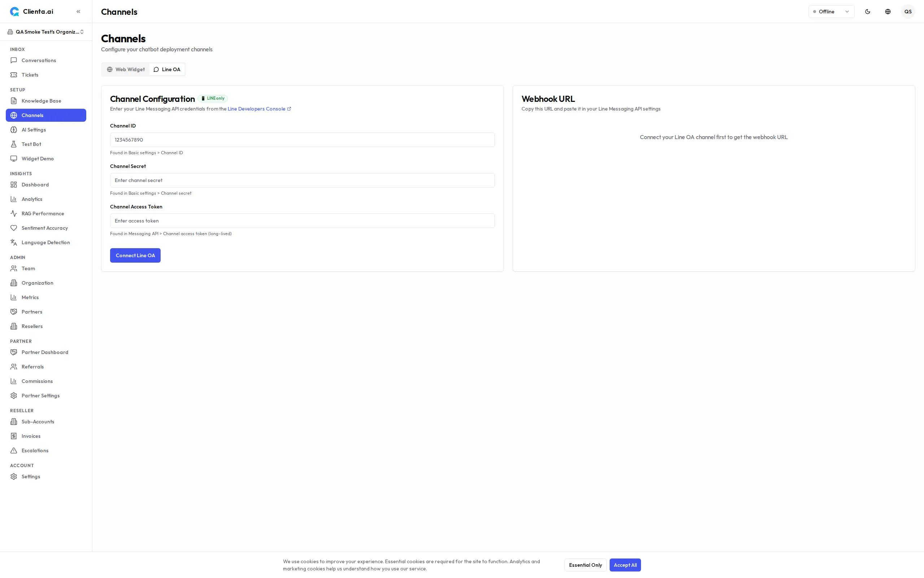
Task: Click the Partners handshake icon
Action: (14, 312)
